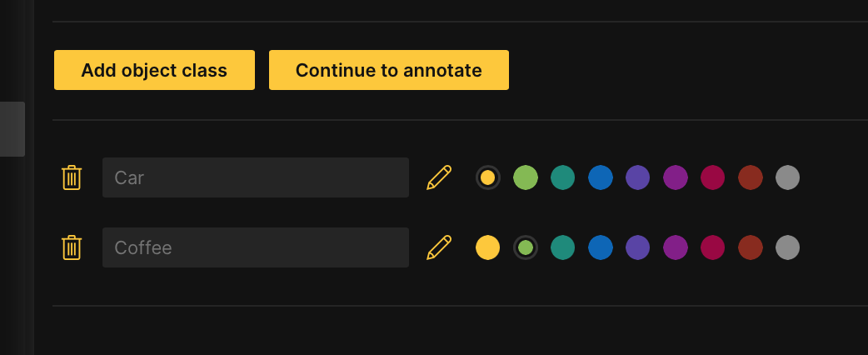Apply crimson color to Car class
The width and height of the screenshot is (868, 355).
(x=713, y=177)
